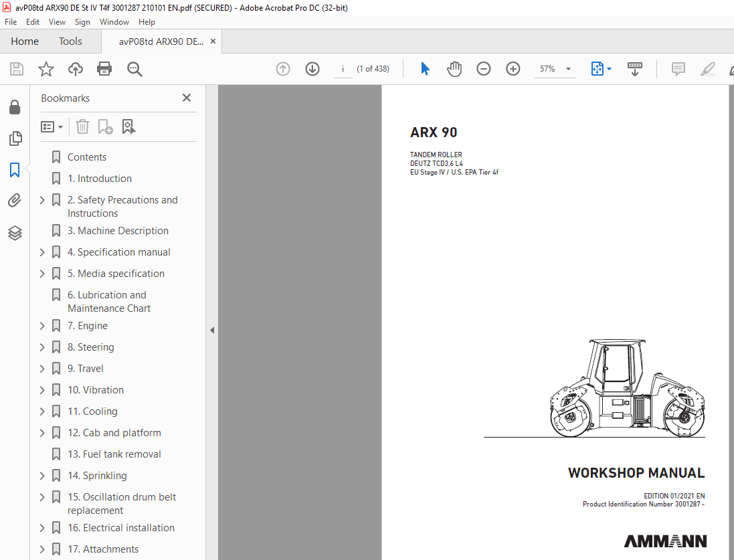Screen dimensions: 734x560
Task: Click the scrolling mode keyboard icon
Action: click(635, 69)
